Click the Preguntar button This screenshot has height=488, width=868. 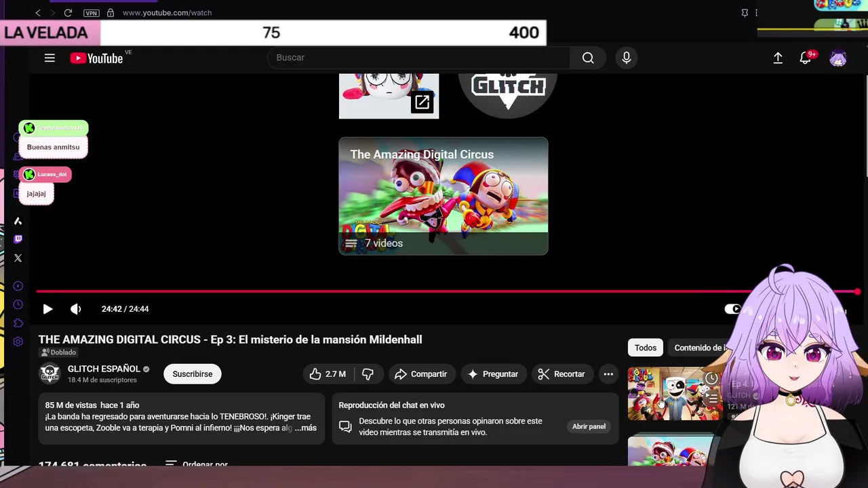point(493,374)
